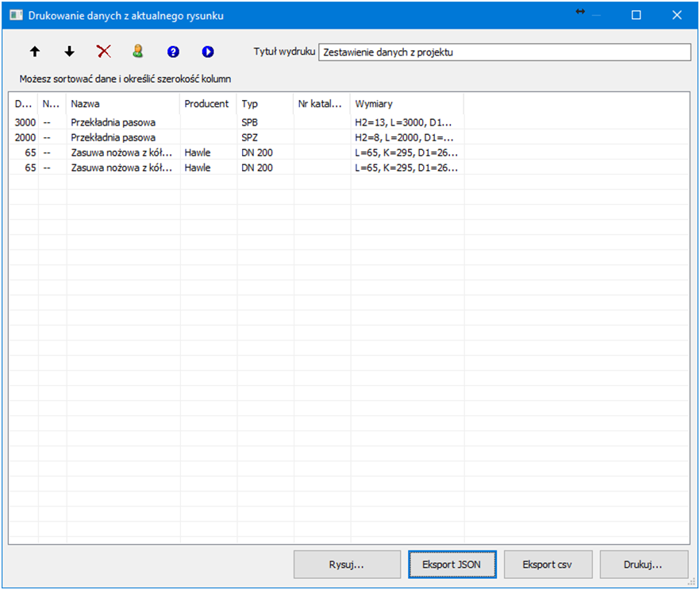Click the blue play arrow icon
Viewport: 700px width, 590px height.
tap(208, 52)
